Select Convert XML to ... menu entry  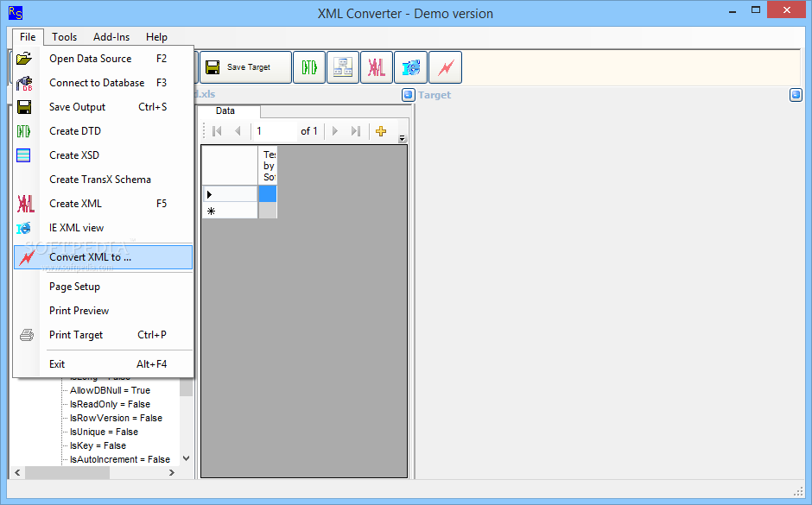[x=103, y=257]
